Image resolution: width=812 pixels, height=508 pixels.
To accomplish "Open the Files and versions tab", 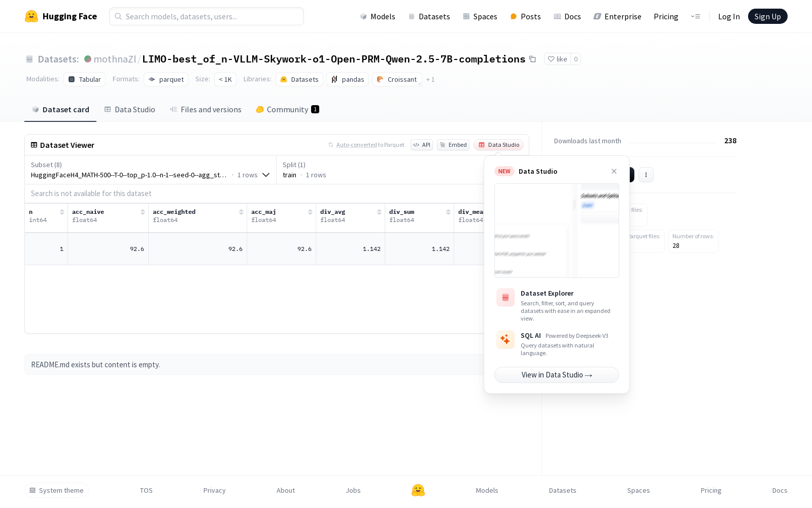I will point(206,109).
